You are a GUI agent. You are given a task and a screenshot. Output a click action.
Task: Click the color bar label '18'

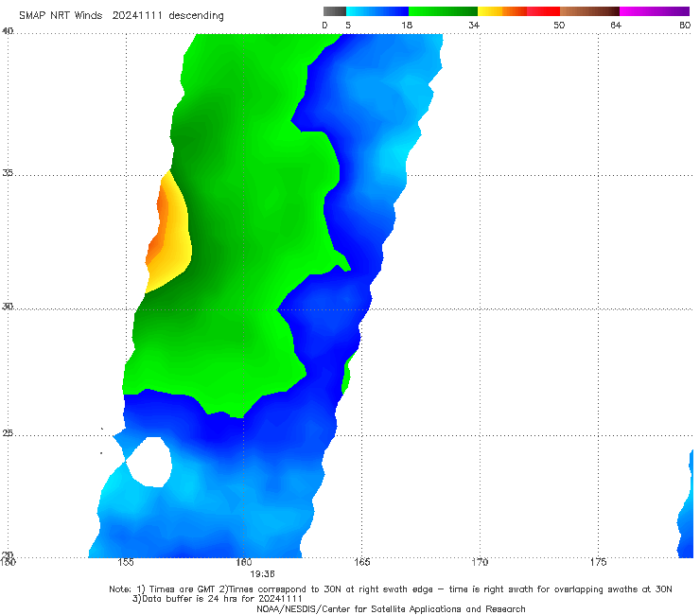coord(407,25)
